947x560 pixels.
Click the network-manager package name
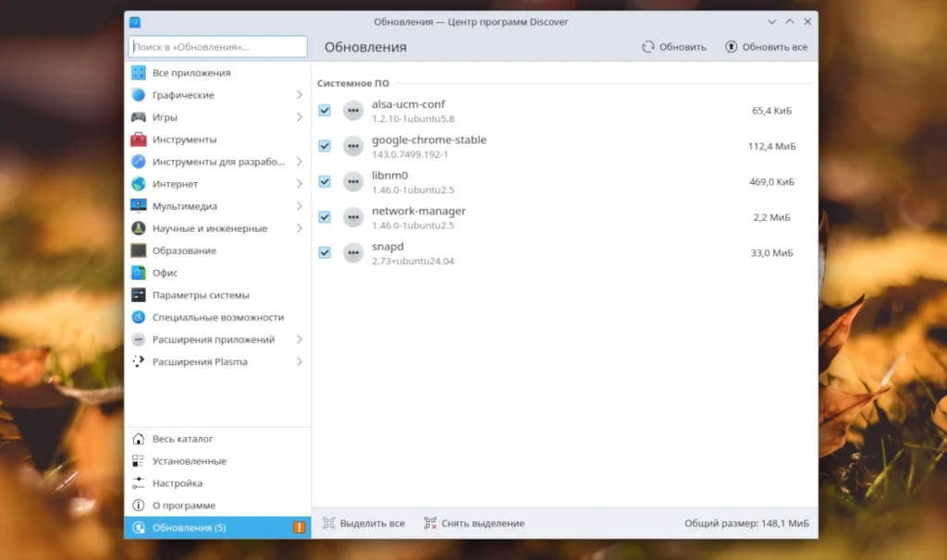[x=419, y=212]
